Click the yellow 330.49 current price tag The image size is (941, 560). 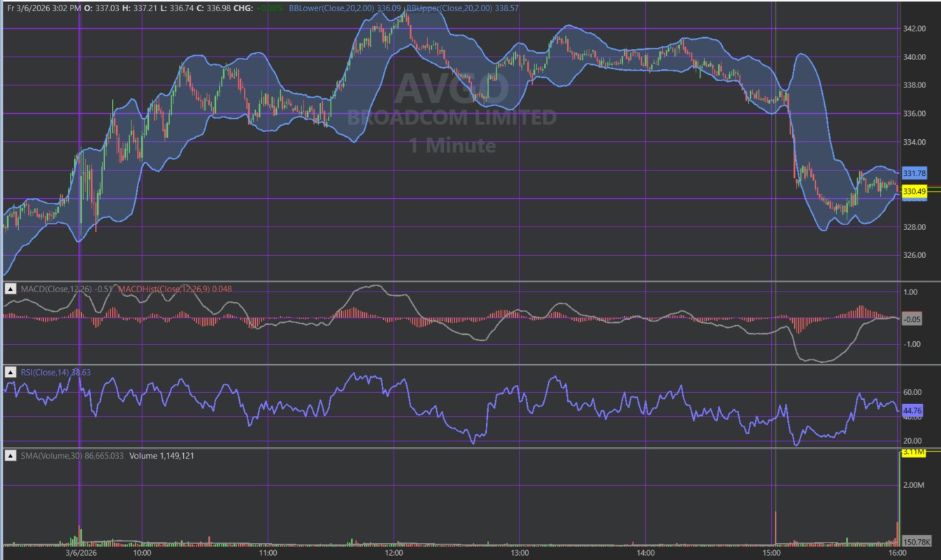pyautogui.click(x=914, y=192)
